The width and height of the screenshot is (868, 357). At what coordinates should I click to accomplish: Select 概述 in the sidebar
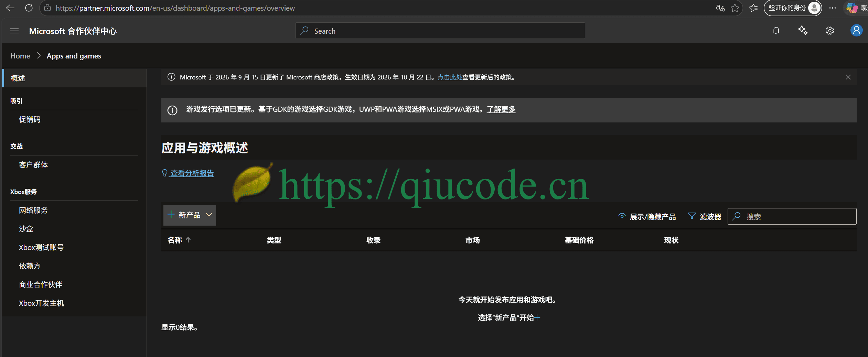click(x=74, y=78)
